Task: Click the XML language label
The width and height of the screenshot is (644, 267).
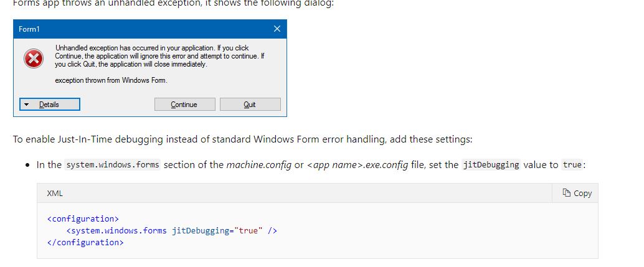Action: (55, 193)
